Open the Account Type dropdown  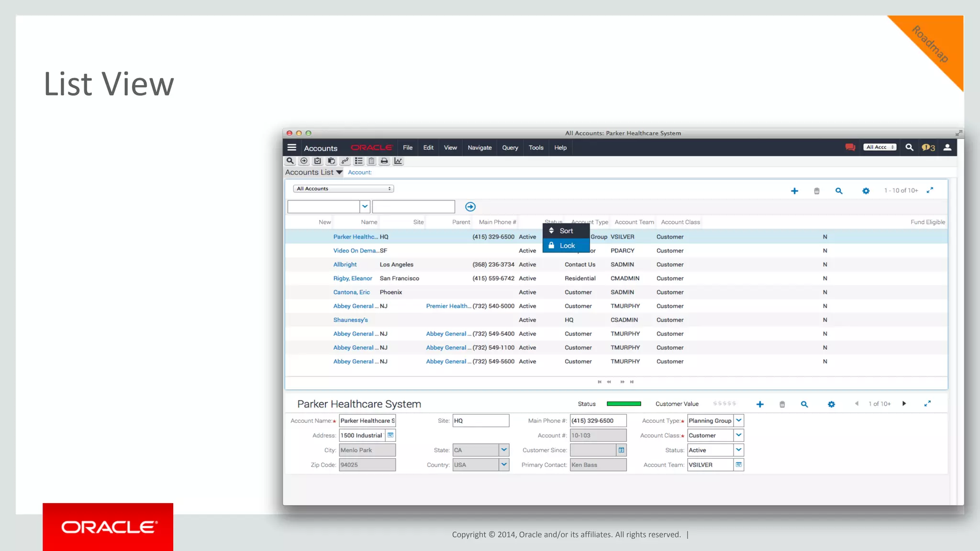739,420
